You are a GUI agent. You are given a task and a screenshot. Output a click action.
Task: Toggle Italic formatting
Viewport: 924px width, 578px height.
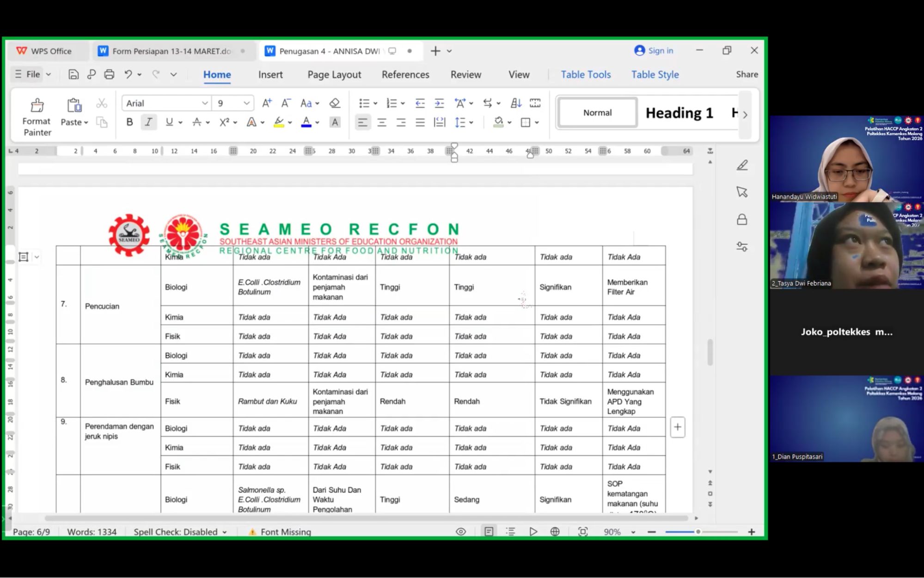pyautogui.click(x=148, y=122)
